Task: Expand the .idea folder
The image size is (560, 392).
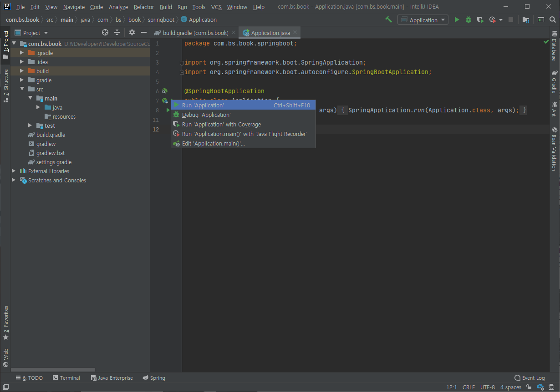Action: 22,62
